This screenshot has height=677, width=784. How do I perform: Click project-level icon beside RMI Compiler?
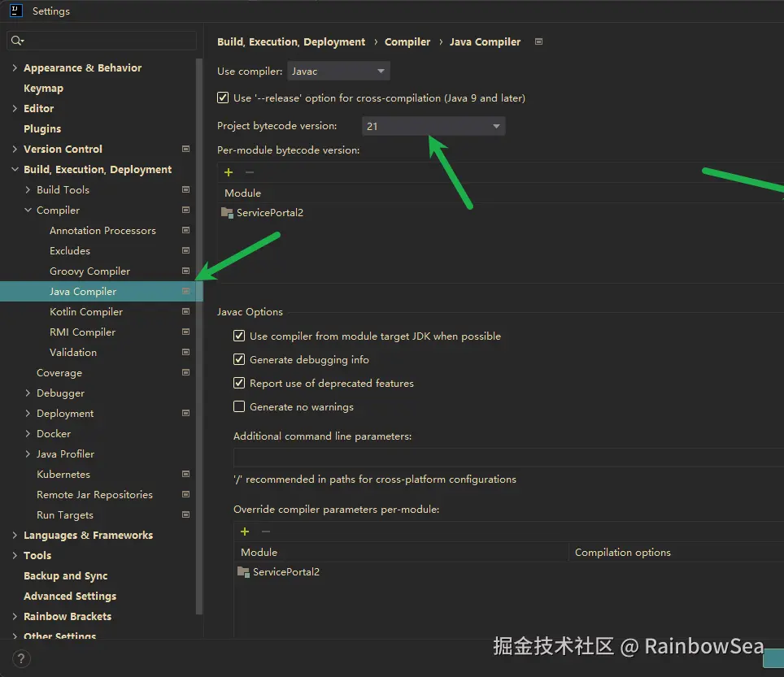[185, 332]
